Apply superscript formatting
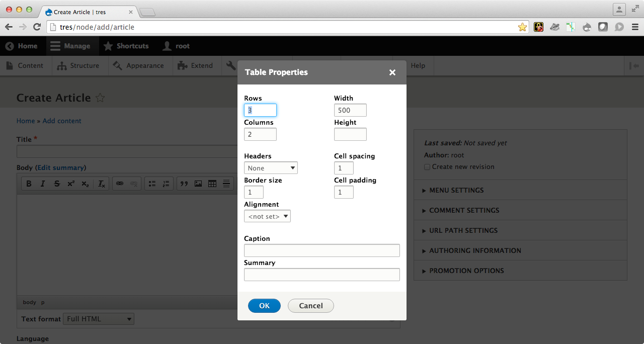This screenshot has height=344, width=644. 71,183
